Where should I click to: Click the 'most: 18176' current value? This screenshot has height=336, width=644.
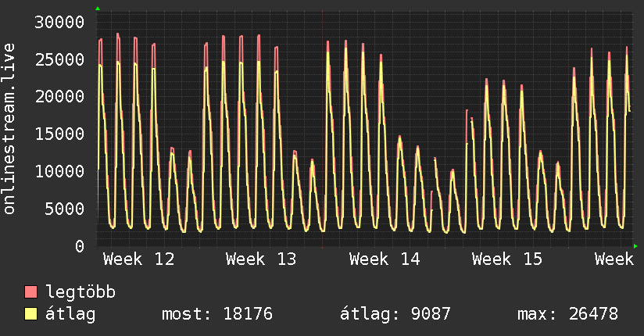[x=216, y=314]
